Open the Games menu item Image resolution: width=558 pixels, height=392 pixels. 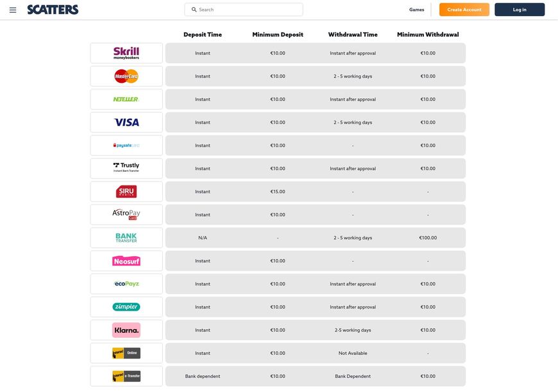(x=417, y=10)
